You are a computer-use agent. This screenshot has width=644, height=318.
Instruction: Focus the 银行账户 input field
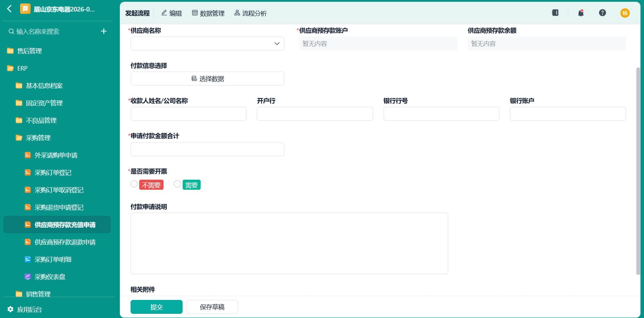click(568, 114)
